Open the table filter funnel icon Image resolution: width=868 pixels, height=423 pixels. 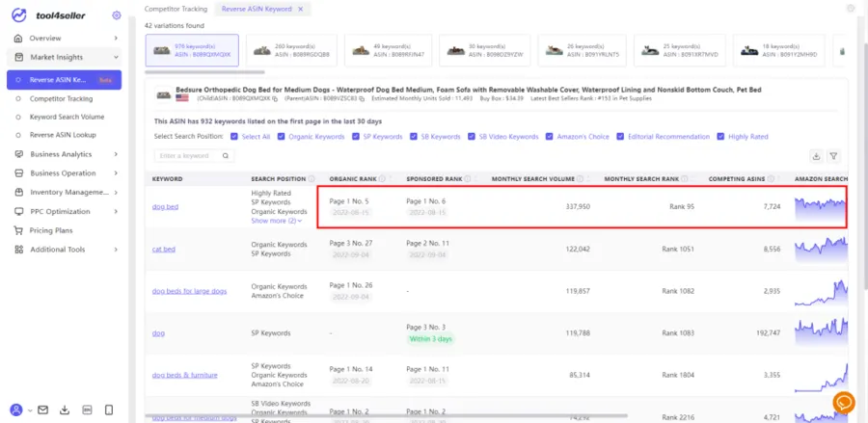click(x=833, y=156)
